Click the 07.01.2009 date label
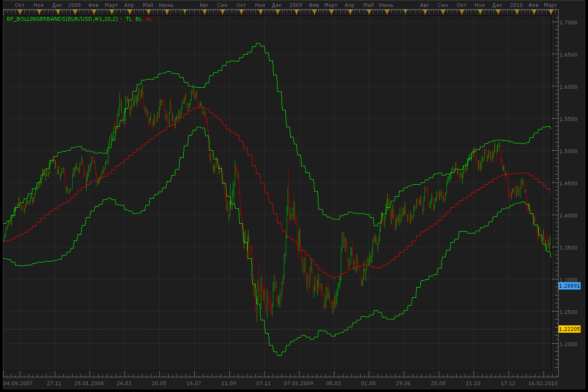588x392 pixels. [x=299, y=383]
